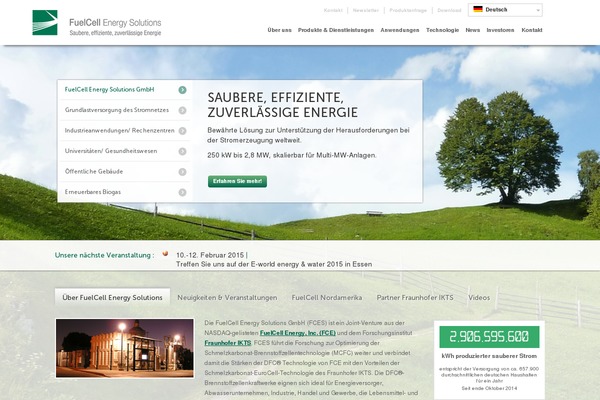This screenshot has height=400, width=600.
Task: Select Grundlastversorgung des Stromnetzes entry
Action: click(125, 110)
